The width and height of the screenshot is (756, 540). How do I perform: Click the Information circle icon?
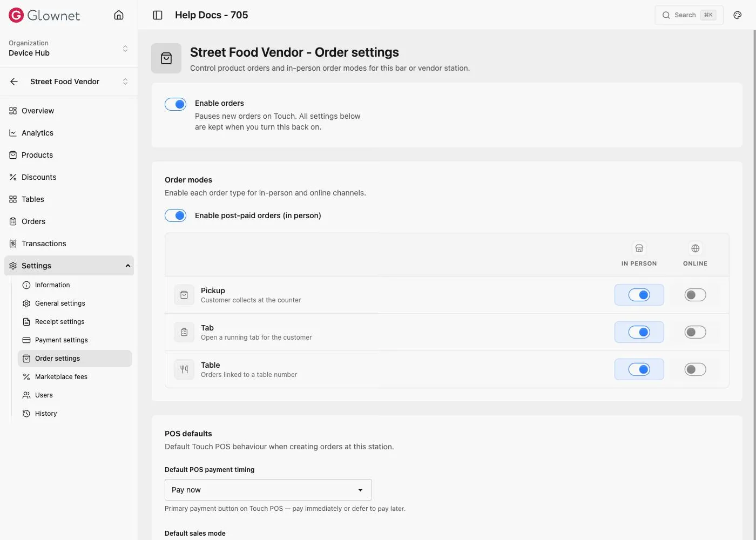tap(26, 285)
